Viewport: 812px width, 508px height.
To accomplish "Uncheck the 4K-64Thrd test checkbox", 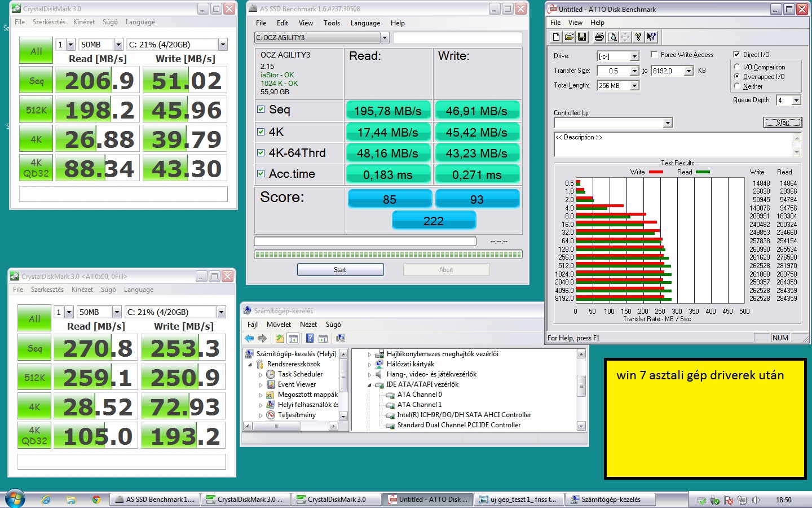I will tap(261, 152).
